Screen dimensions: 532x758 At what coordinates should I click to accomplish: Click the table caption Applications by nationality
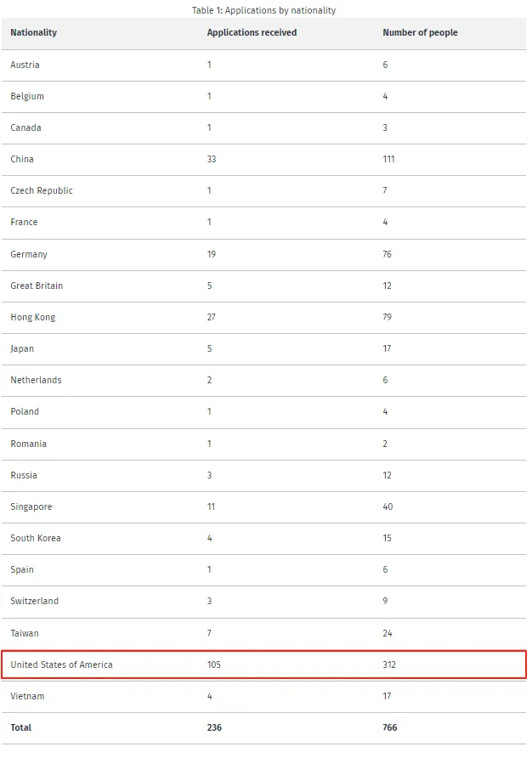click(263, 10)
